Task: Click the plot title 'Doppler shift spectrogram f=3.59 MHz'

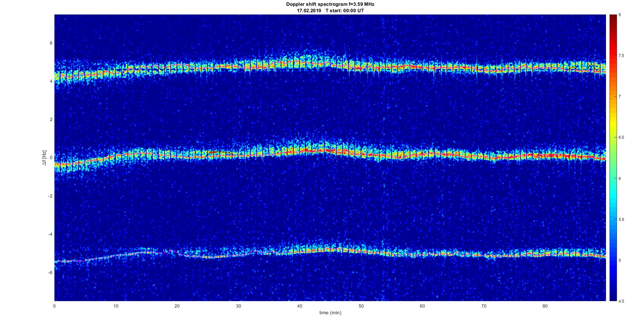Action: coord(330,5)
